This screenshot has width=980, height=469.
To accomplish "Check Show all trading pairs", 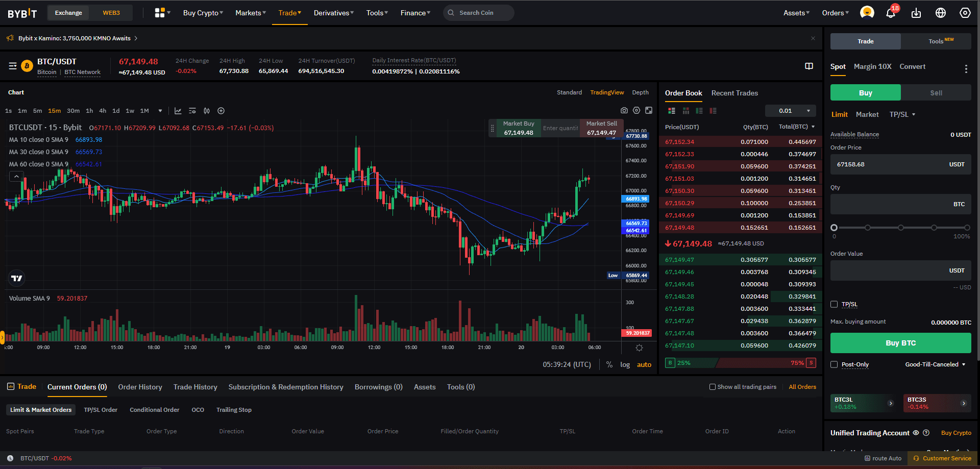I will point(713,387).
